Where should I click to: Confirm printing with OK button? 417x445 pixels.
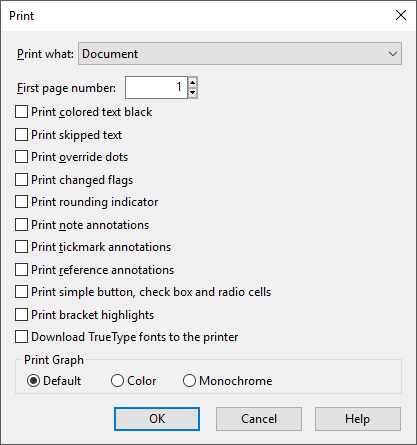pos(157,419)
